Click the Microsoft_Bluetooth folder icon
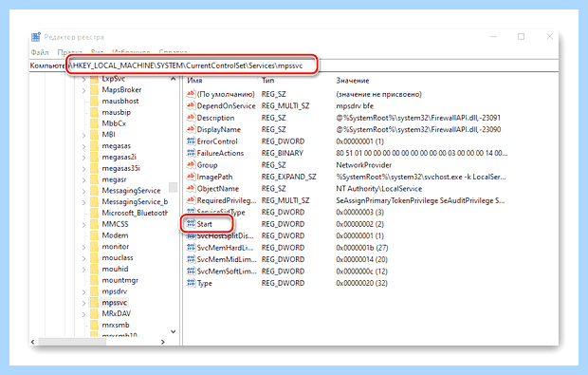This screenshot has height=375, width=588. click(x=94, y=213)
